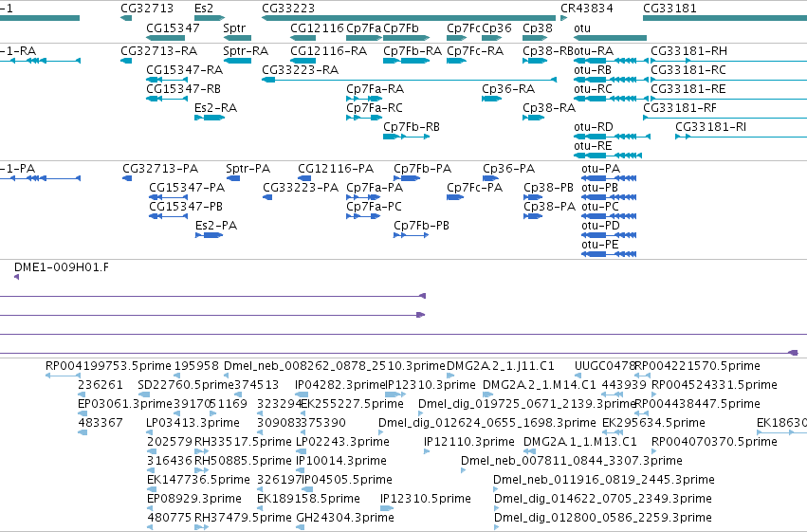Select the CR43834 gene label
This screenshot has width=807, height=532.
tap(587, 9)
